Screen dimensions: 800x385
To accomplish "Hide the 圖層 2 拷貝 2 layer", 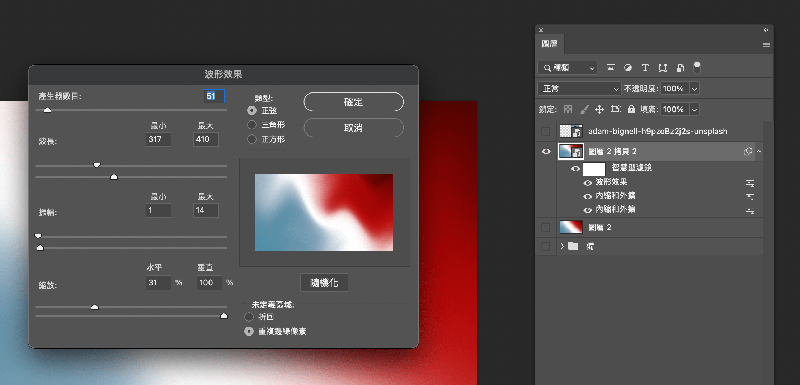I will coord(546,151).
